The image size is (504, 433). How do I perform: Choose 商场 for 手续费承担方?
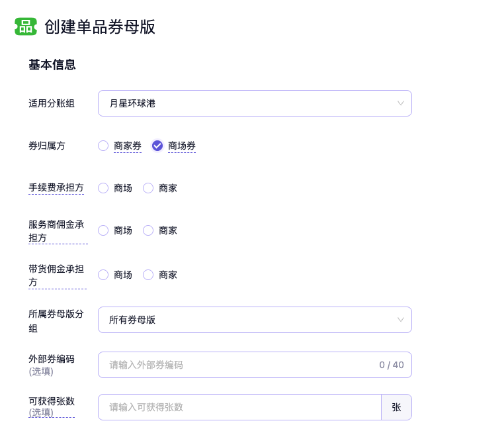103,188
